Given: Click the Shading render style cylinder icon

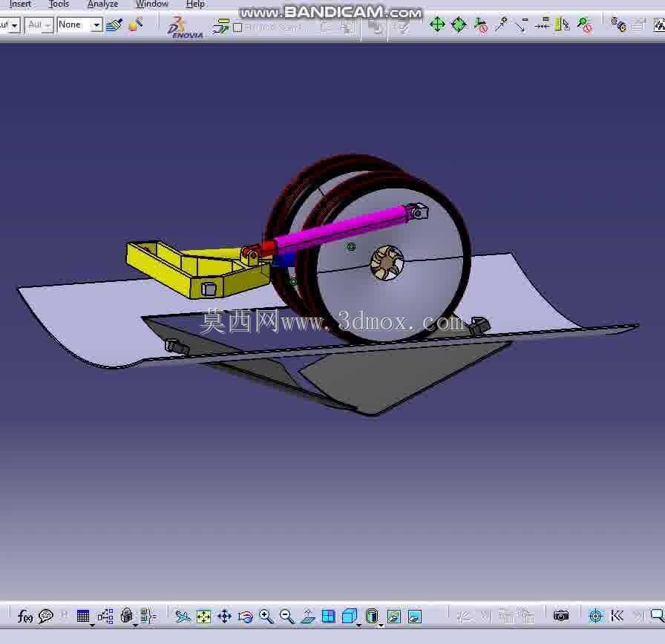Looking at the screenshot, I should coord(372,616).
